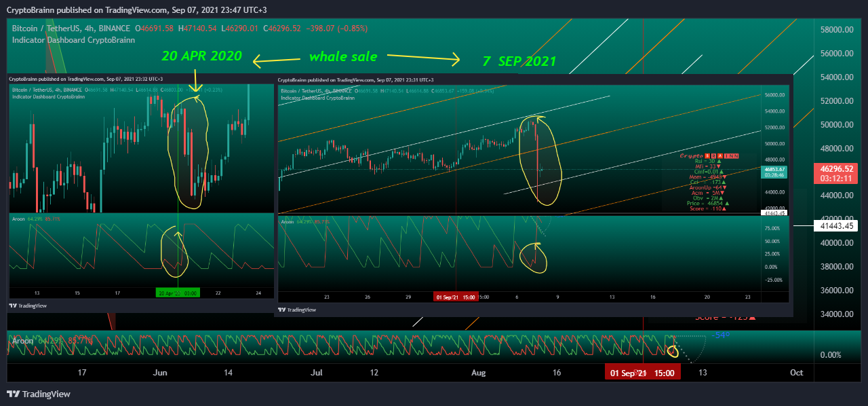Screen dimensions: 868x406
Task: Click the 'AroonUp = 64' dashboard row
Action: click(708, 187)
